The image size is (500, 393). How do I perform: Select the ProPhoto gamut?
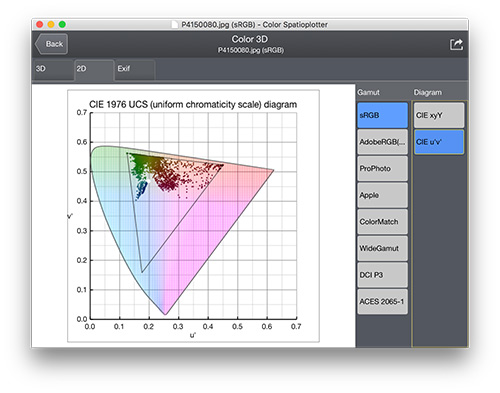click(383, 169)
